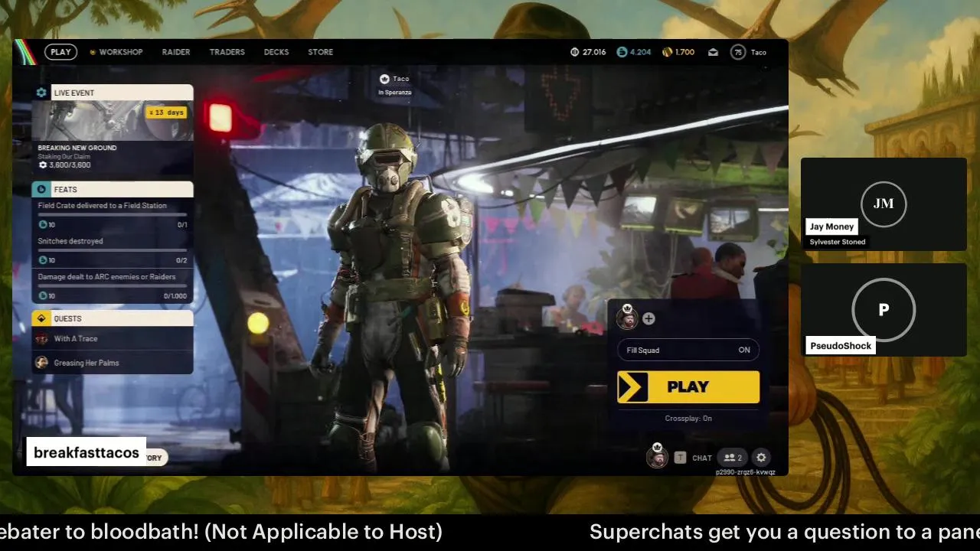
Task: Click the p2990 session code text
Action: 746,472
